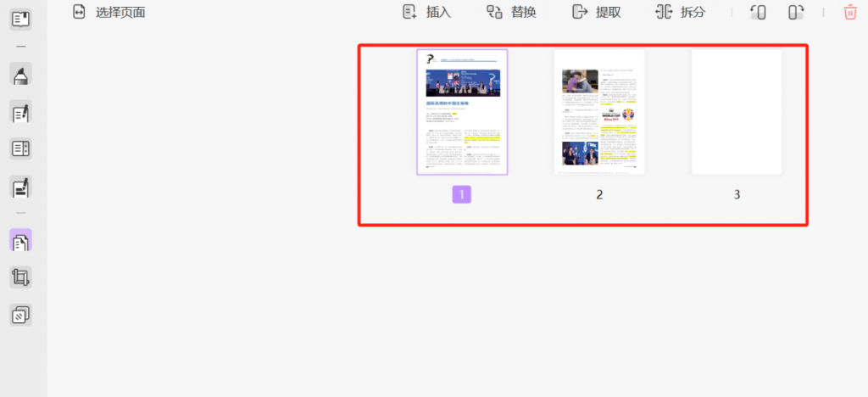Viewport: 868px width, 397px height.
Task: Click the watermark and background sidebar icon
Action: (20, 316)
